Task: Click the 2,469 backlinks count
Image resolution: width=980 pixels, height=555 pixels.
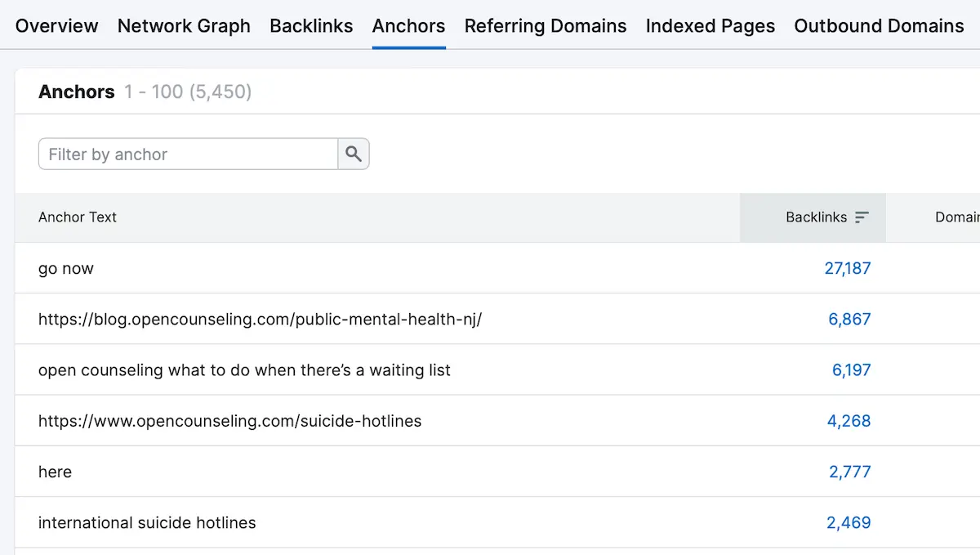Action: [x=849, y=523]
